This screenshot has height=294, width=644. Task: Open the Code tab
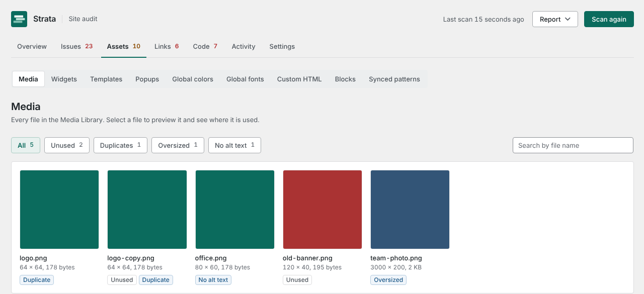tap(205, 46)
